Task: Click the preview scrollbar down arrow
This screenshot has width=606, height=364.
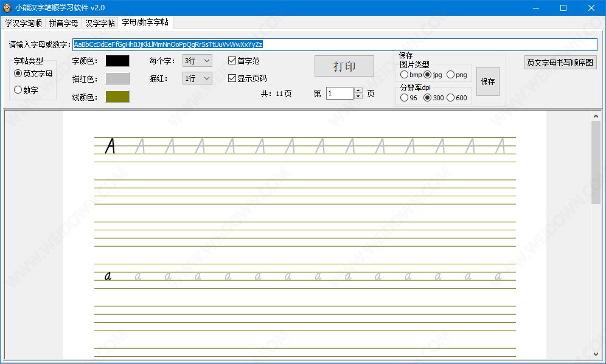Action: 596,354
